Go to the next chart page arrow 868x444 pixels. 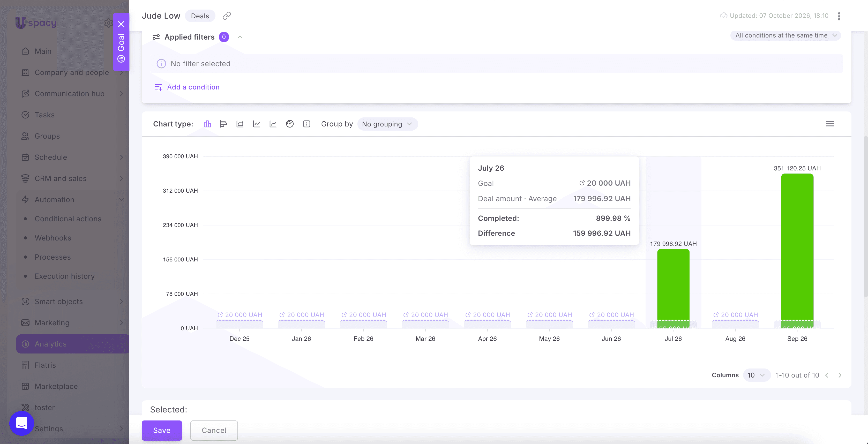pyautogui.click(x=840, y=375)
